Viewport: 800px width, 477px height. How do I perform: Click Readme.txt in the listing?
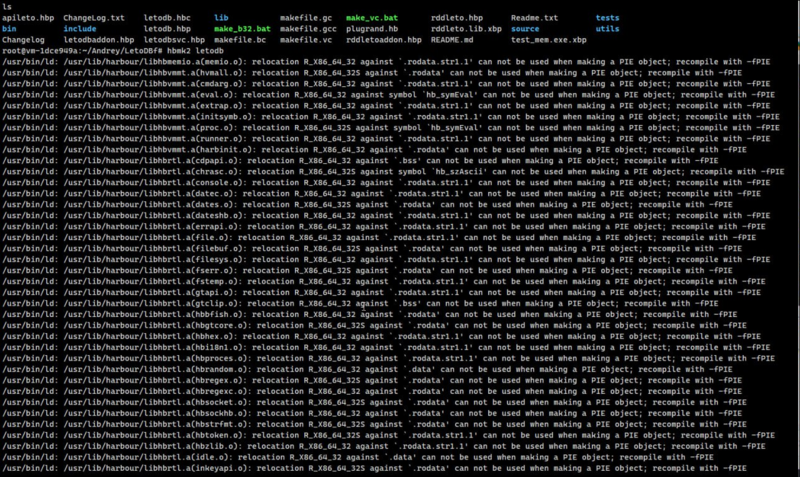(534, 18)
